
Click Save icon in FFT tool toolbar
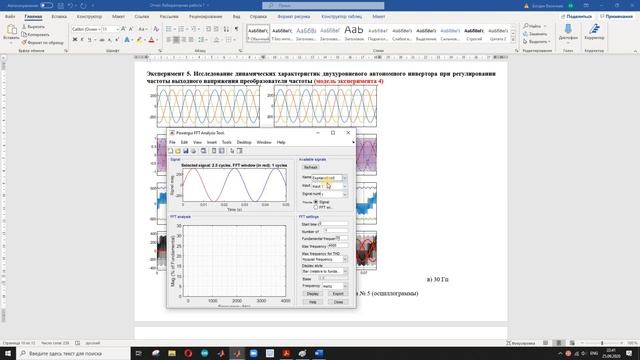pos(186,151)
